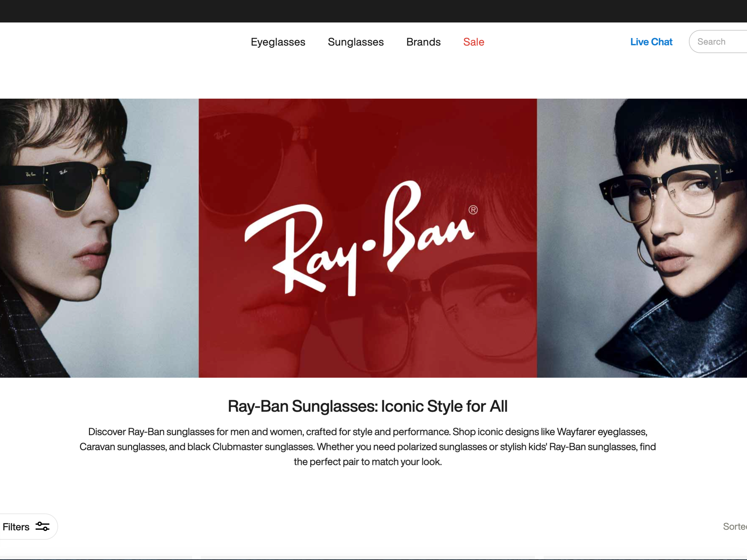Click the left model wearing sunglasses photo
This screenshot has width=747, height=560.
click(x=99, y=238)
